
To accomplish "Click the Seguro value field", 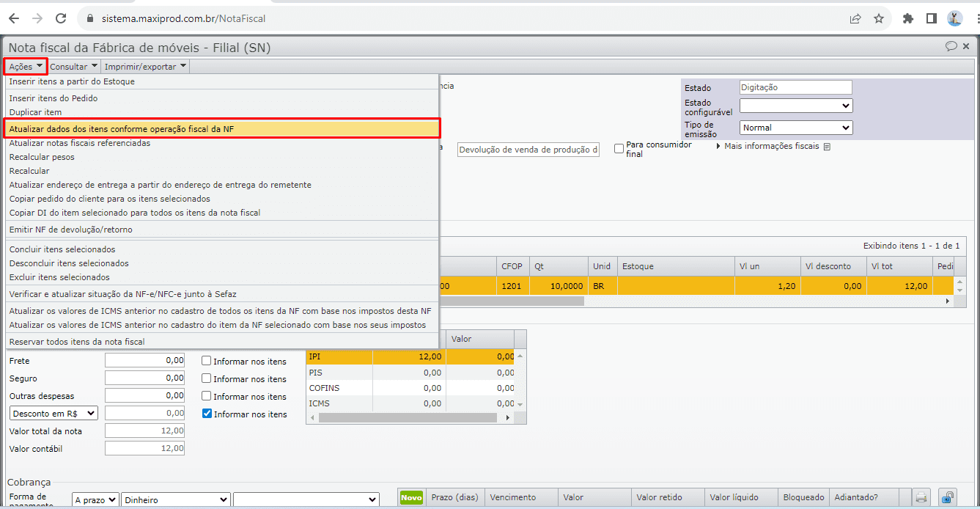I will (x=144, y=378).
